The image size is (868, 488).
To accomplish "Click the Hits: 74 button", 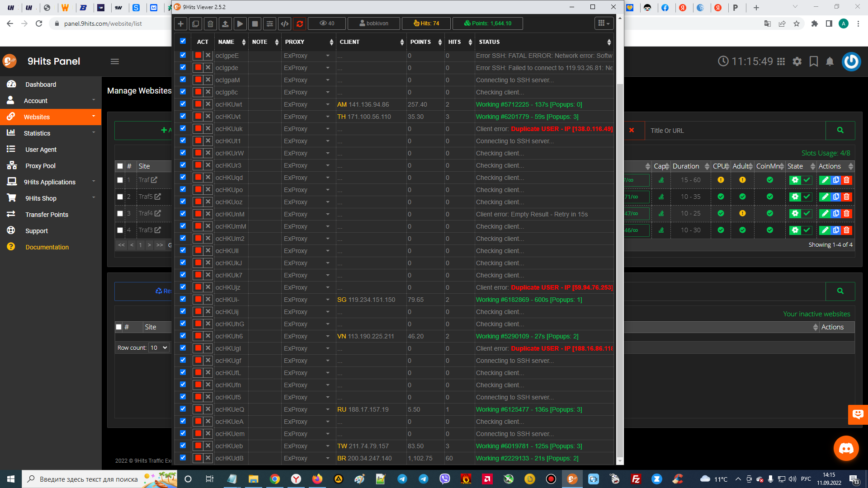I will point(426,23).
